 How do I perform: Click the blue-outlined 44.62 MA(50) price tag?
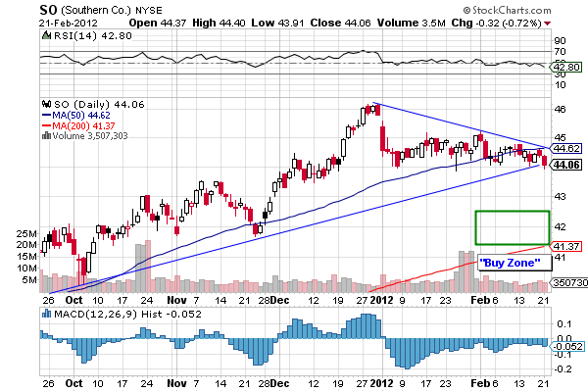pos(565,149)
